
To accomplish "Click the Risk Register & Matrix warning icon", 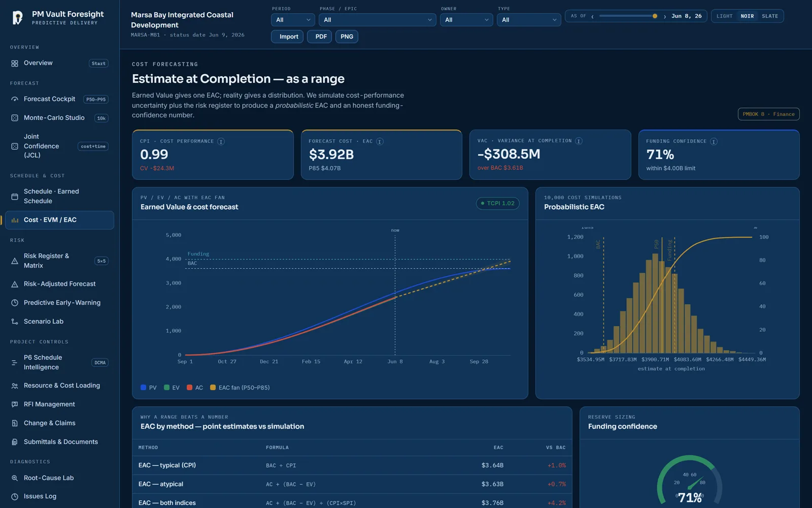I will pos(15,261).
